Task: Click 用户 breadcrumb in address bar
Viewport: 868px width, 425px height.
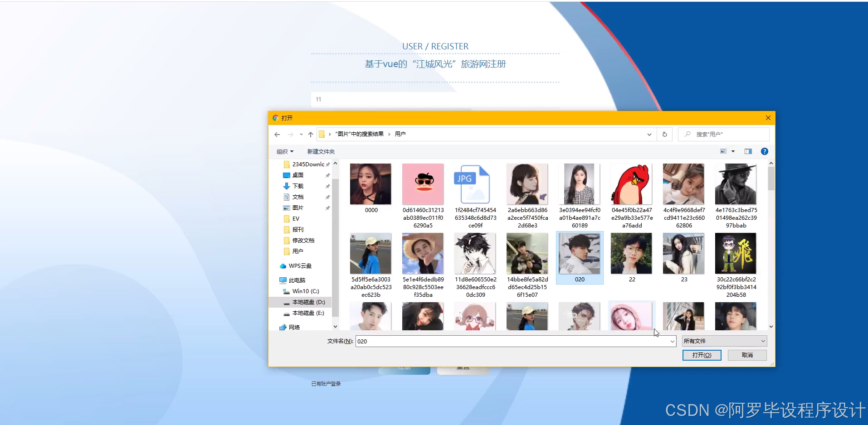Action: click(400, 134)
